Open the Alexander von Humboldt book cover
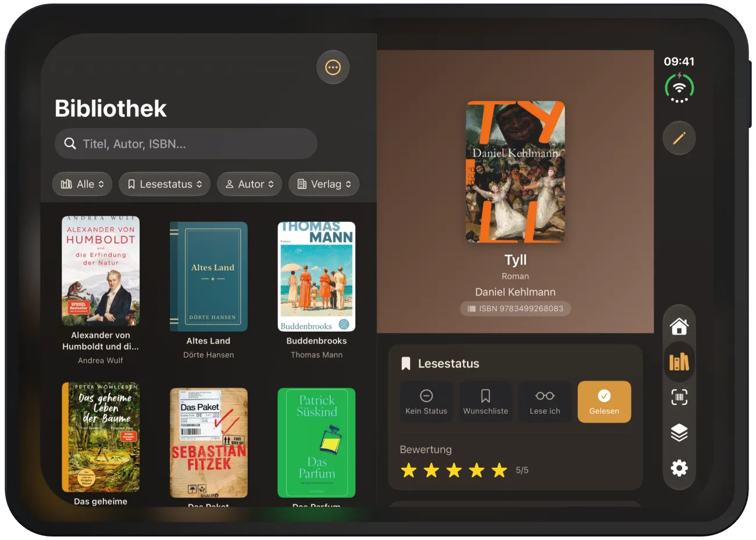Screen dimensions: 756x540 point(101,271)
